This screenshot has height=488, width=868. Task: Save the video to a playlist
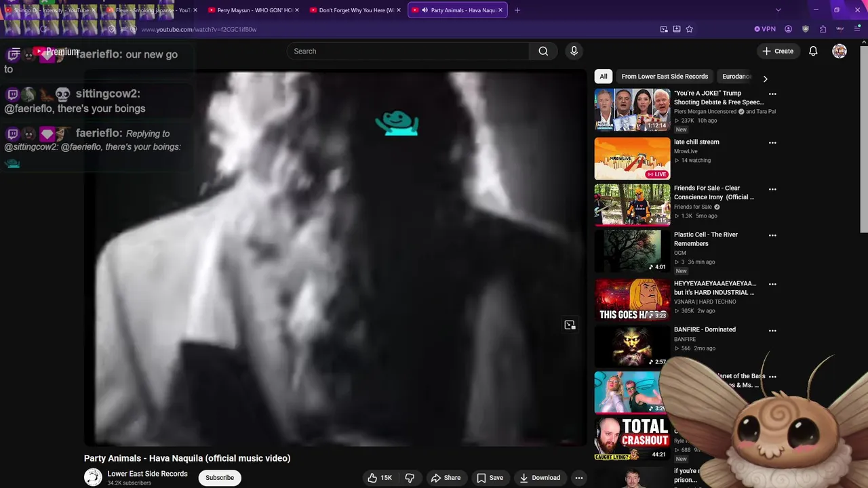490,478
